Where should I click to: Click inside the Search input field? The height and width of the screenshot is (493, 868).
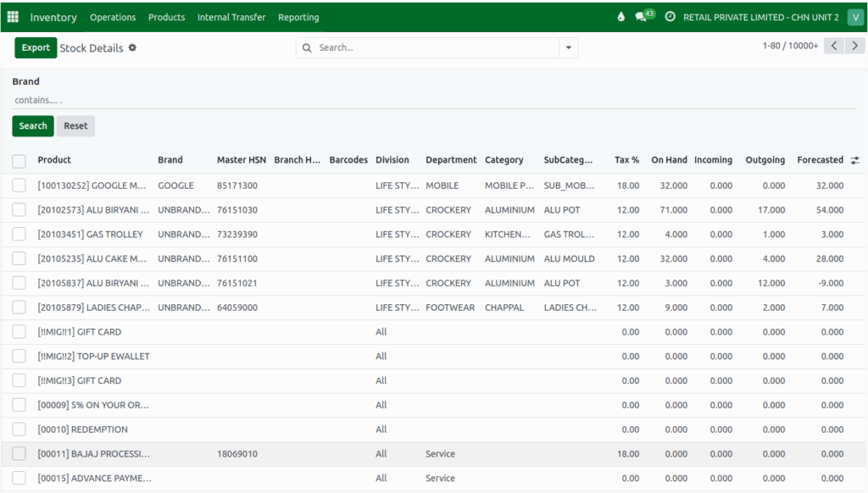[x=424, y=48]
